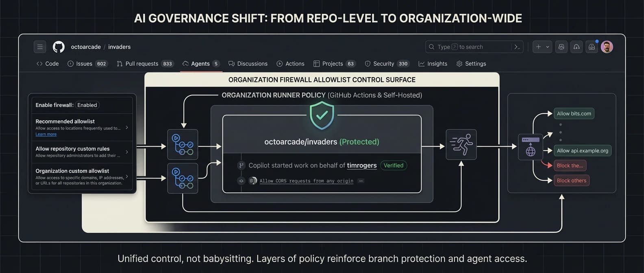The width and height of the screenshot is (644, 273).
Task: Click the headset icon in the header
Action: [577, 47]
